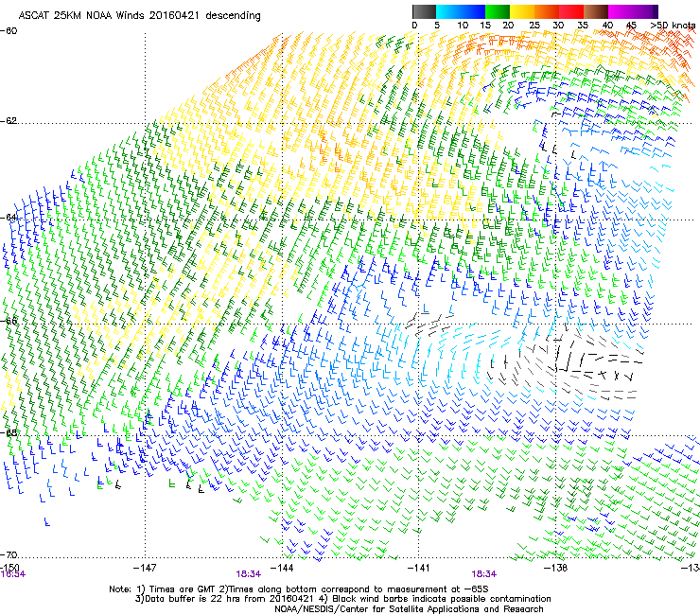Click the '>50 knots' legend label
700x615 pixels.
[x=673, y=26]
